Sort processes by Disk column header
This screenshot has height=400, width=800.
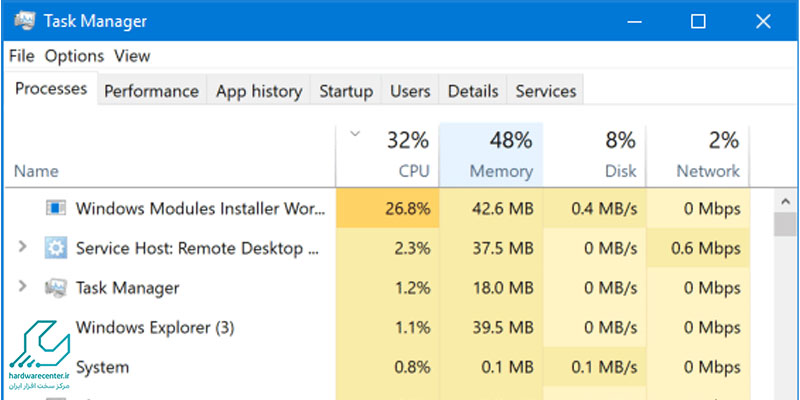(594, 155)
